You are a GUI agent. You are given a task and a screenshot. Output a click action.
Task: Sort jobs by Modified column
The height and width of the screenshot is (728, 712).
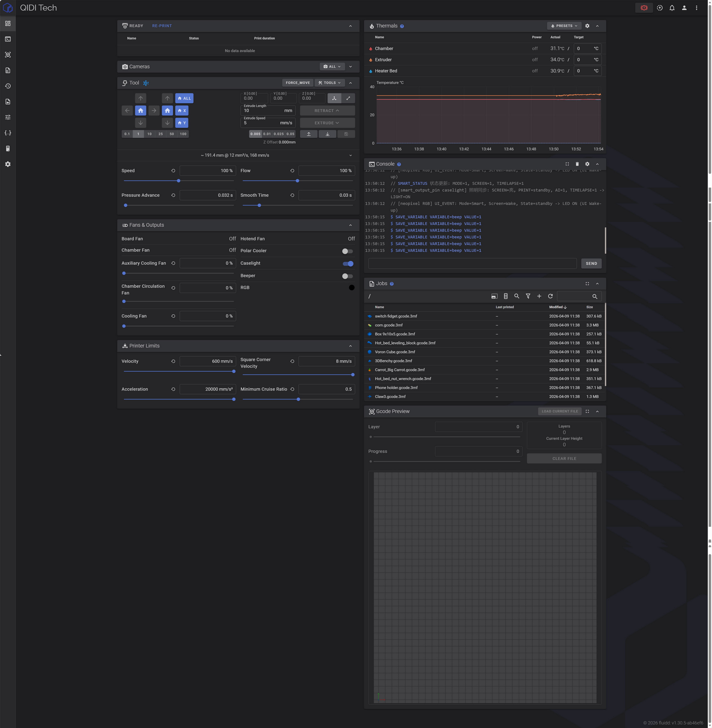pyautogui.click(x=558, y=307)
